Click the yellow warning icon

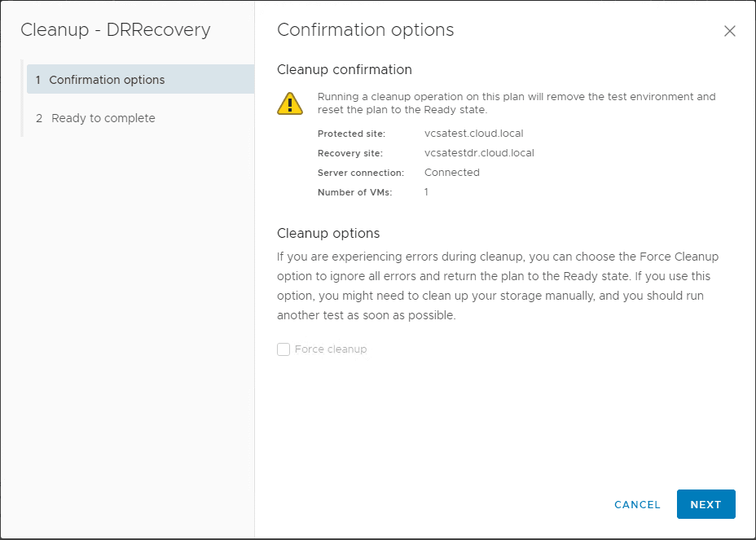click(290, 103)
